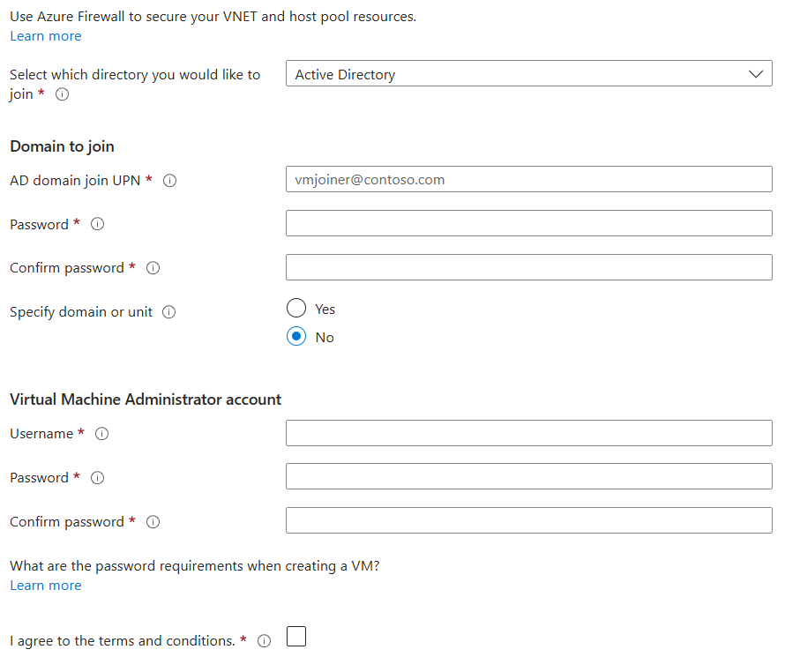Click info icon next to Username label
Image resolution: width=800 pixels, height=672 pixels.
tap(101, 434)
